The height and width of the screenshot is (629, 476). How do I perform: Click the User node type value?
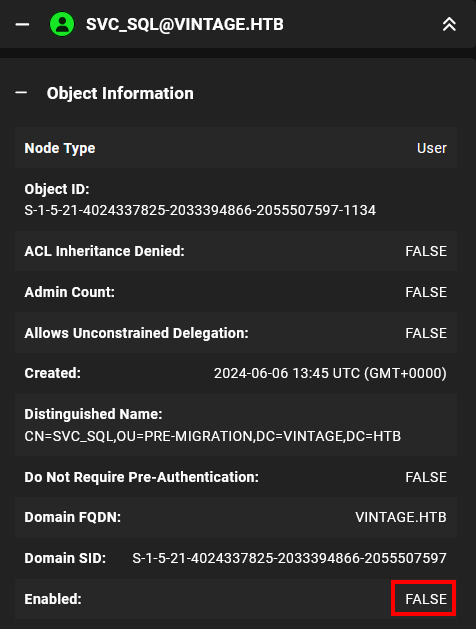click(431, 148)
